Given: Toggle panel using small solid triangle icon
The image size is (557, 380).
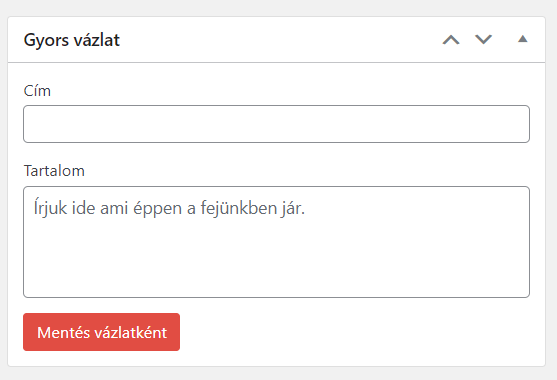Looking at the screenshot, I should tap(522, 39).
